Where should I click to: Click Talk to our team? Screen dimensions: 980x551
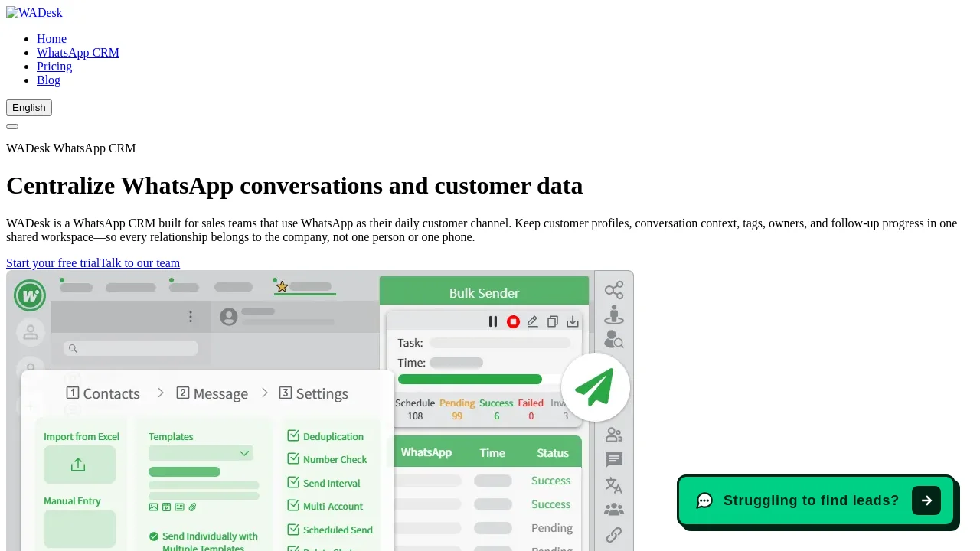coord(139,263)
